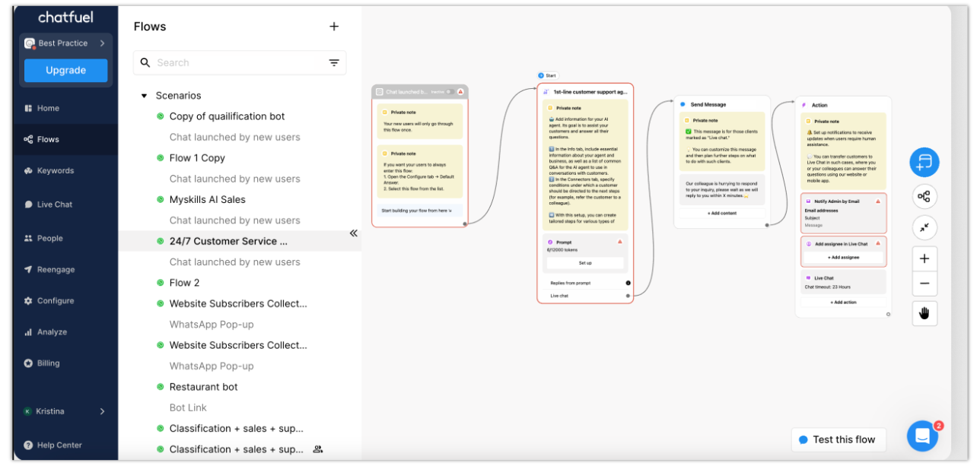The image size is (980, 466).
Task: Click the Prompt warning triangle icon
Action: pos(620,242)
